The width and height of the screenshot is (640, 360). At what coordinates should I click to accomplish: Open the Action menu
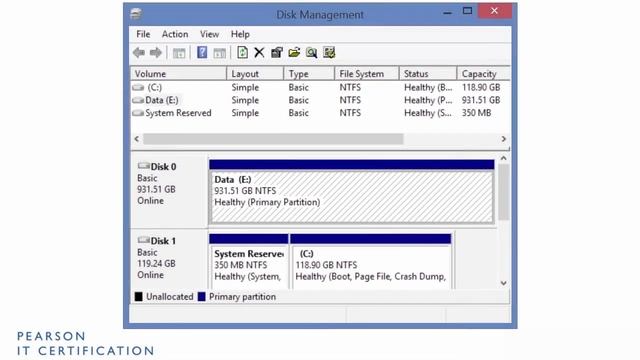tap(175, 34)
